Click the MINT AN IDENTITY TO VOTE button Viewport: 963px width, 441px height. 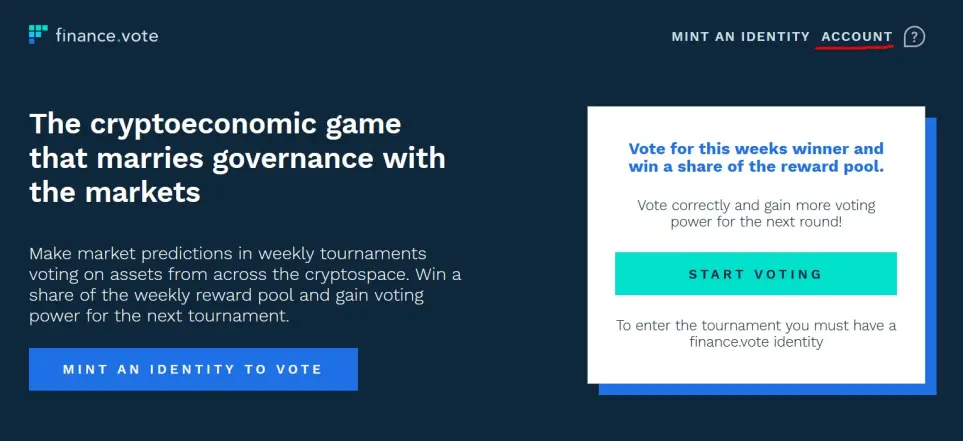tap(193, 369)
